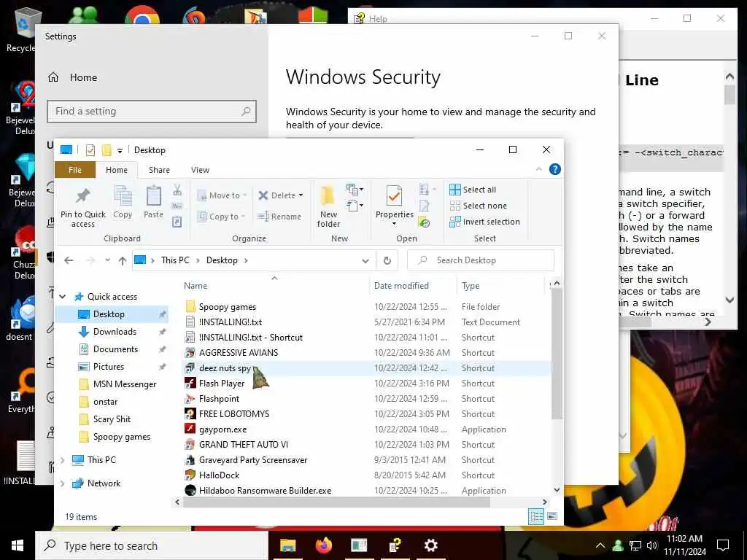Select the Spoopy games folder in file list

pos(228,307)
